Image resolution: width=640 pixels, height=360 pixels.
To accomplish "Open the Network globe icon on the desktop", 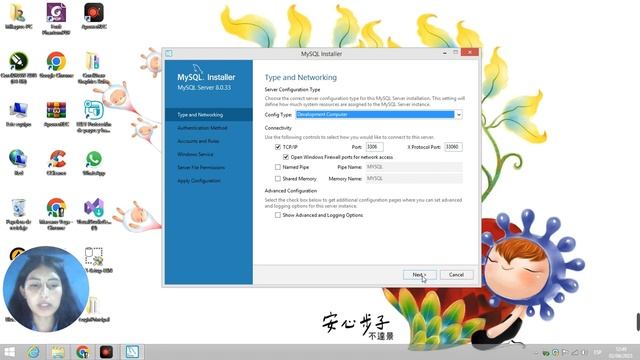I will point(18,162).
